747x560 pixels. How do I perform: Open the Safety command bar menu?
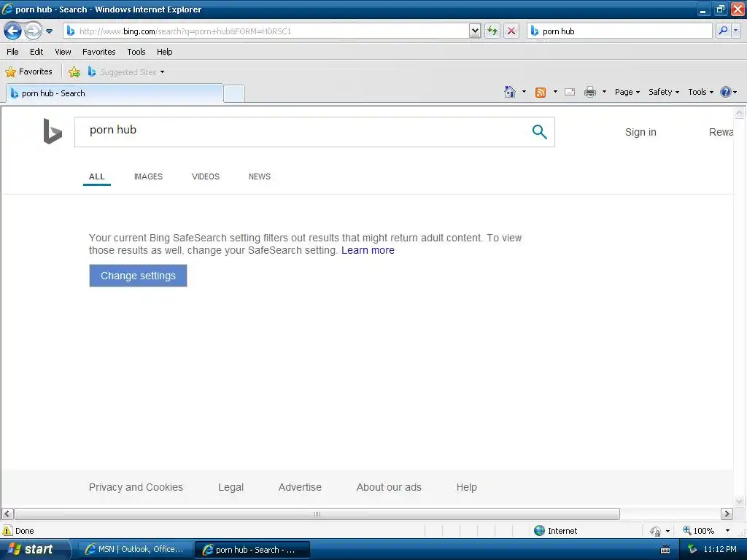[x=664, y=92]
